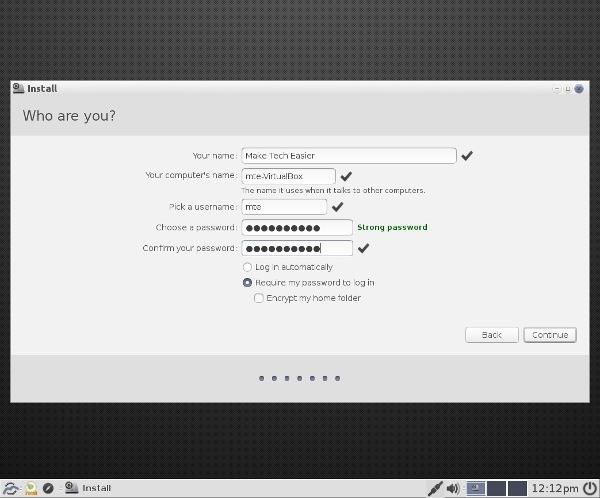Edit the Pick a username field
The image size is (600, 498).
tap(284, 207)
